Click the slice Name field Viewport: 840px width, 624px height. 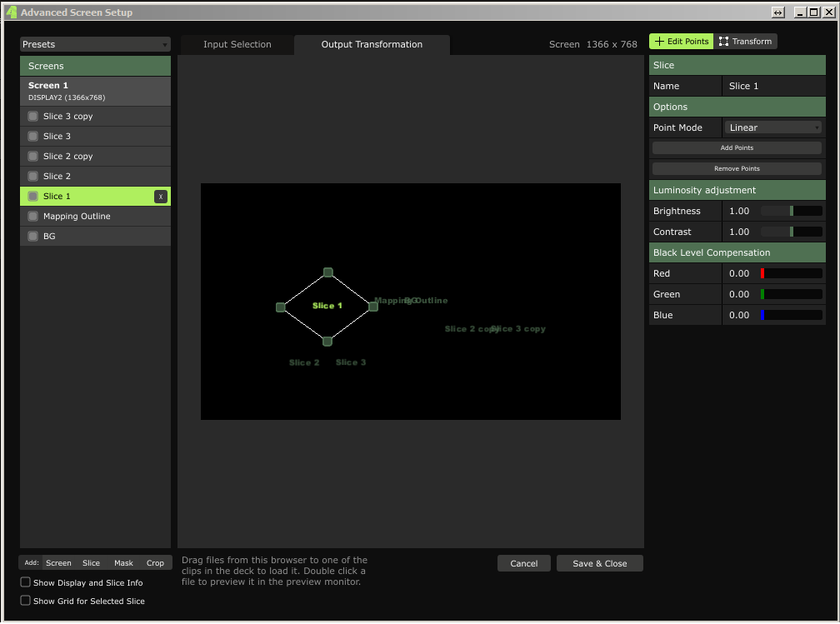click(772, 86)
